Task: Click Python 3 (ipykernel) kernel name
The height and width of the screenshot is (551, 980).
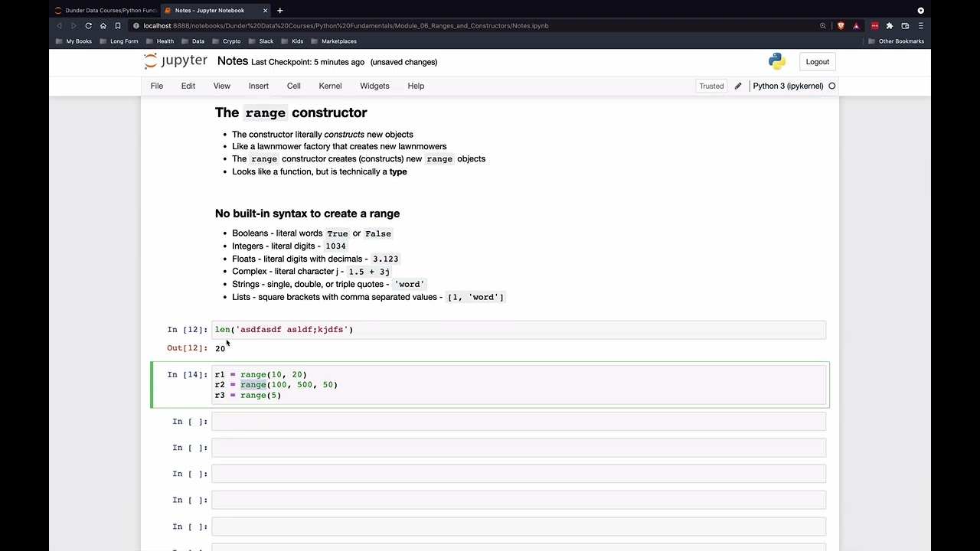Action: pos(788,86)
